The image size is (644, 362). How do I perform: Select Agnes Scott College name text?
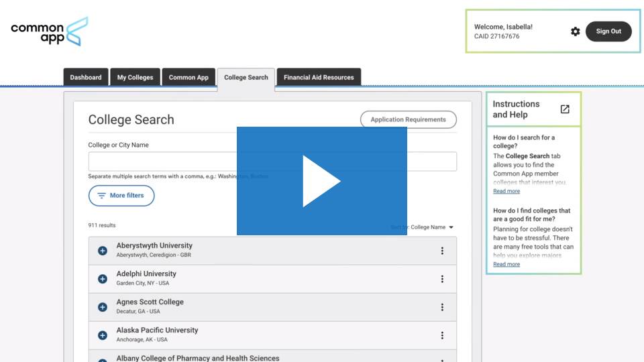click(150, 302)
